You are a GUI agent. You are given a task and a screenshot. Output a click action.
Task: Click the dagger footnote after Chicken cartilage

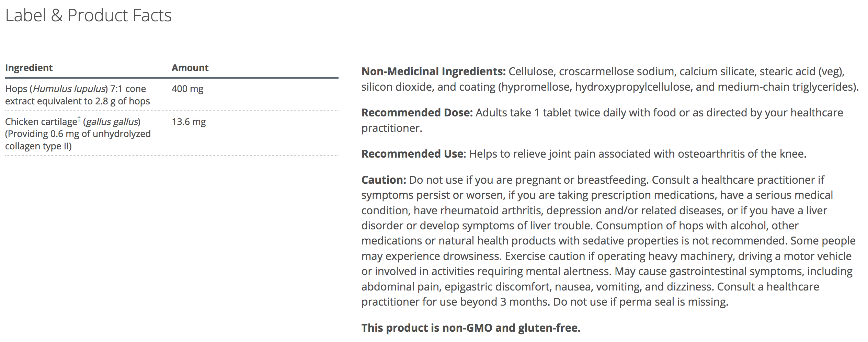click(x=79, y=119)
